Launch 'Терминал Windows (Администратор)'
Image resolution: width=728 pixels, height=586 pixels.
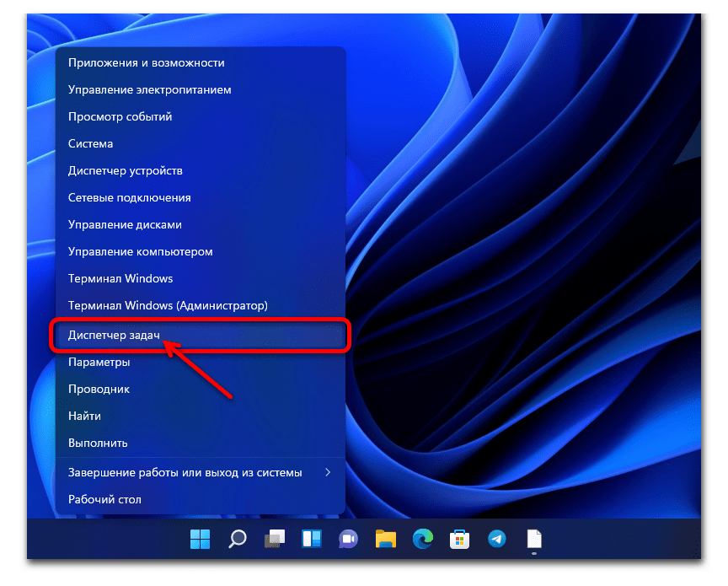[201, 305]
